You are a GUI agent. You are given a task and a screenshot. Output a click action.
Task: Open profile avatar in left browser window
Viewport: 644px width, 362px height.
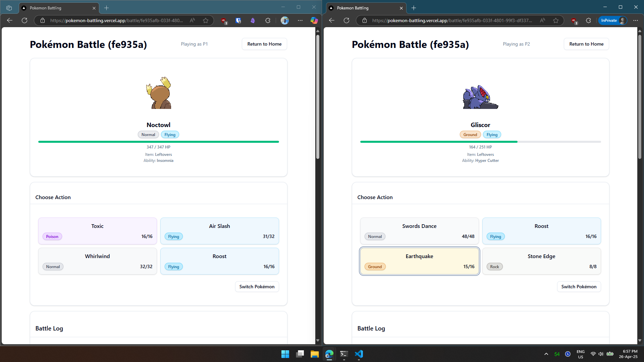tap(285, 20)
